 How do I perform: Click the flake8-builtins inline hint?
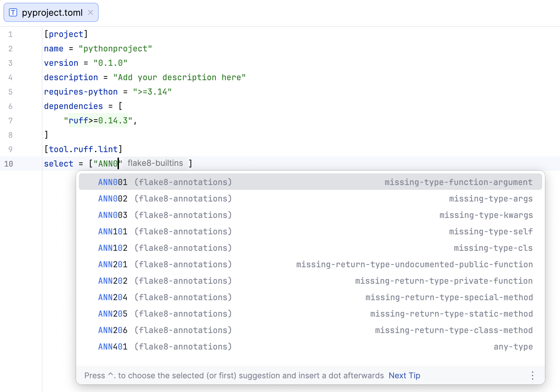click(x=155, y=163)
